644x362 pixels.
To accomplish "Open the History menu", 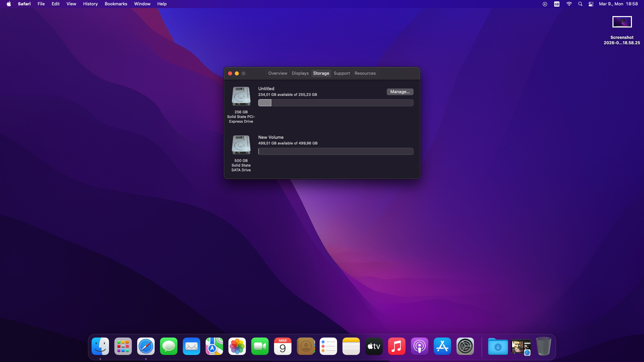I will (x=90, y=4).
